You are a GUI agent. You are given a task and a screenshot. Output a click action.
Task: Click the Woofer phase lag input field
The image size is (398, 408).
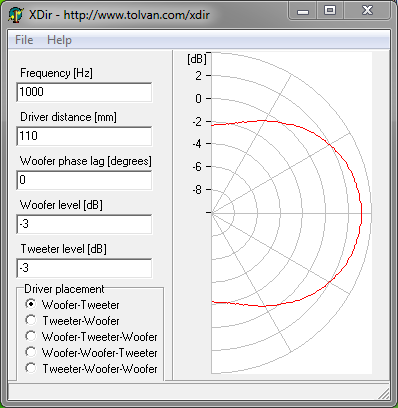pyautogui.click(x=84, y=180)
